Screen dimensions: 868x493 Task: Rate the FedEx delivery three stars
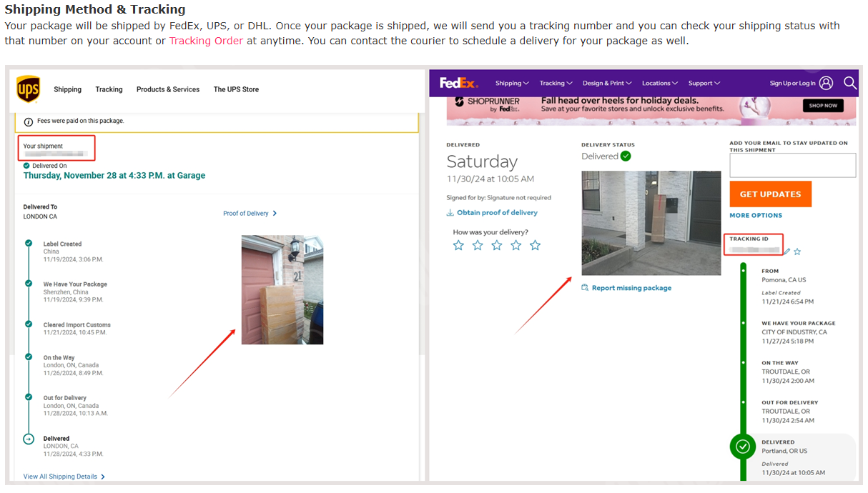497,245
